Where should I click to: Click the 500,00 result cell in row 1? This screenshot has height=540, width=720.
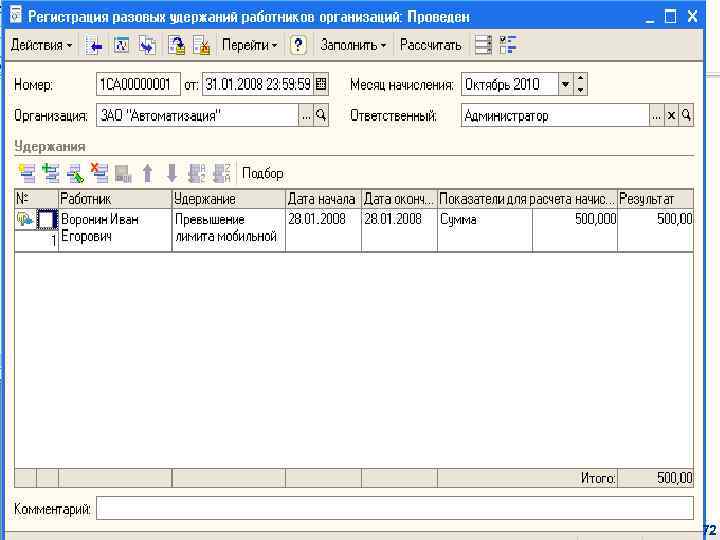[655, 230]
